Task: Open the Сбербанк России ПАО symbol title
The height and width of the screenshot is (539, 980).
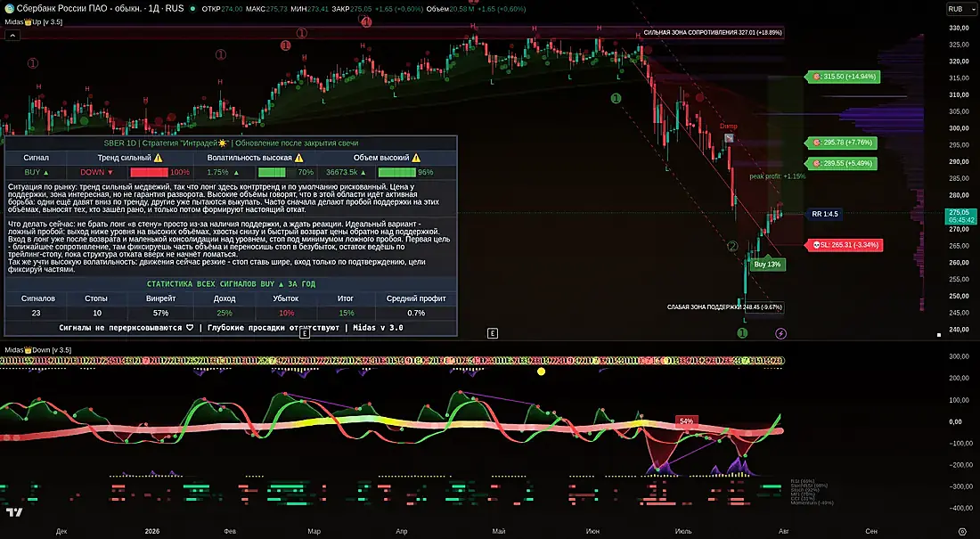Action: click(x=100, y=9)
